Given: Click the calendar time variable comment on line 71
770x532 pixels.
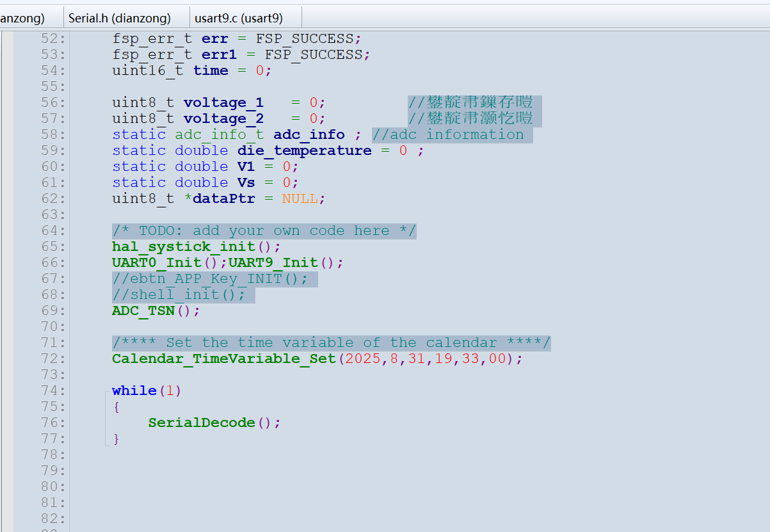Looking at the screenshot, I should click(x=332, y=343).
